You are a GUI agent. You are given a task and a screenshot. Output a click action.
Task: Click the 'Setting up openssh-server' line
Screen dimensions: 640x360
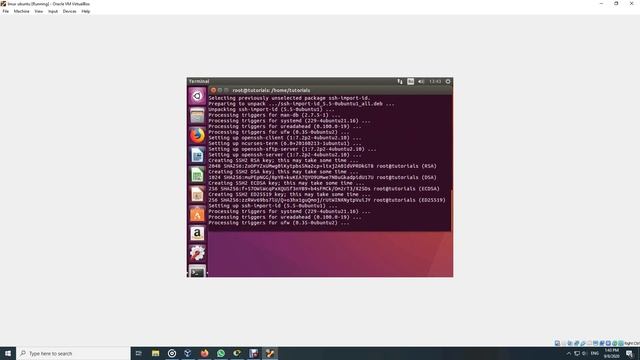285,155
